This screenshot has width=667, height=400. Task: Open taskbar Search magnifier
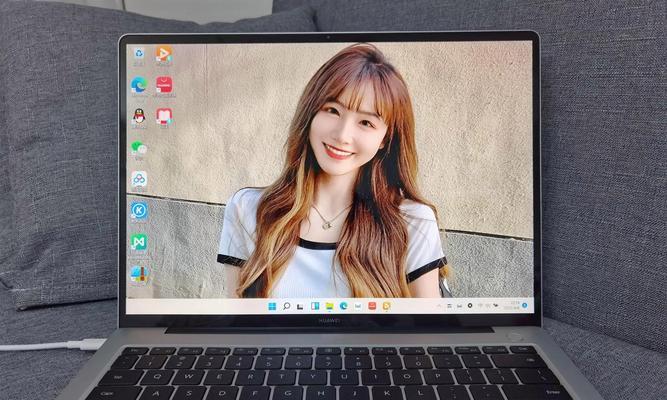(x=287, y=306)
